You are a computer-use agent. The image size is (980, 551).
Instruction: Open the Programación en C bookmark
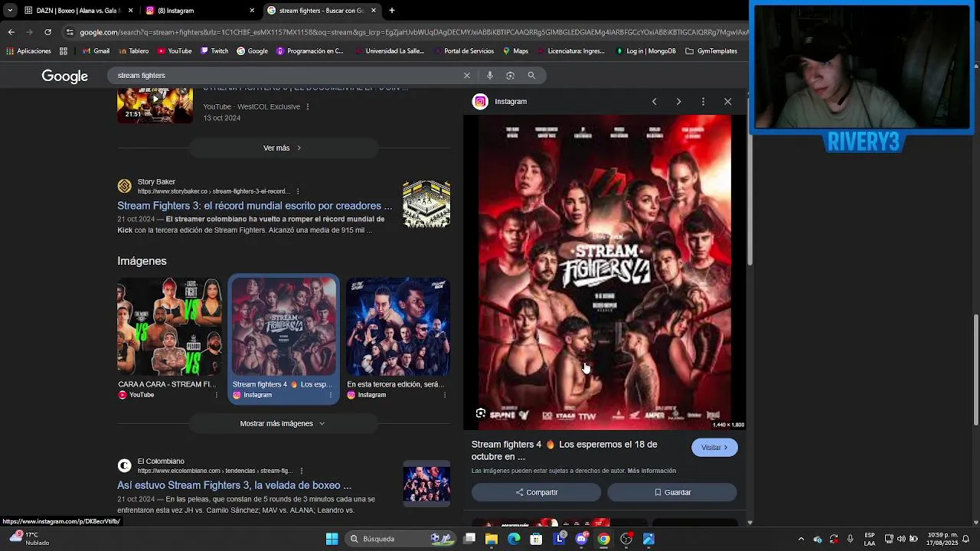tap(310, 51)
